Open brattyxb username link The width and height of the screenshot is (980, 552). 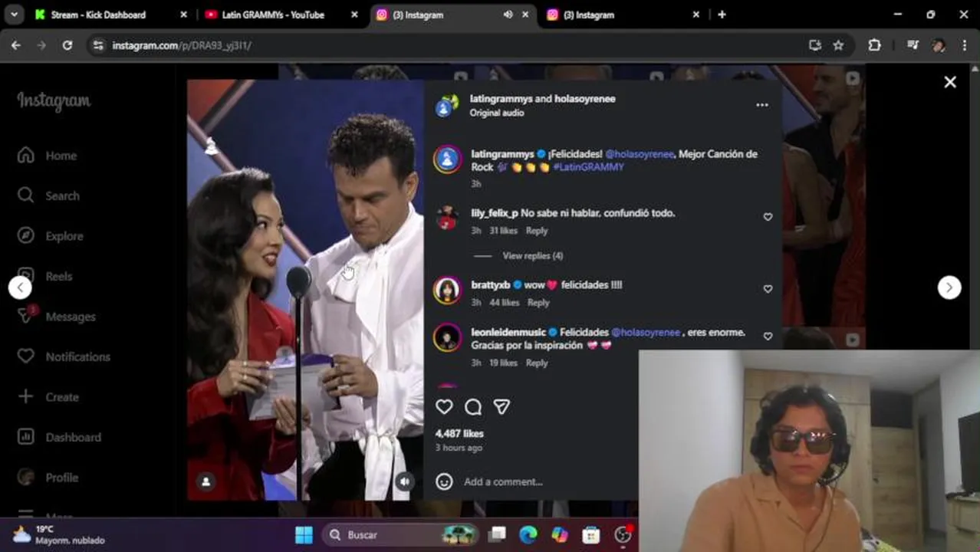coord(491,285)
